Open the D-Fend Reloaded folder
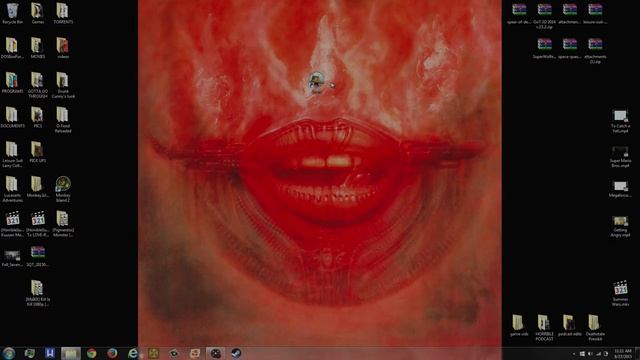640x360 pixels. [63, 120]
